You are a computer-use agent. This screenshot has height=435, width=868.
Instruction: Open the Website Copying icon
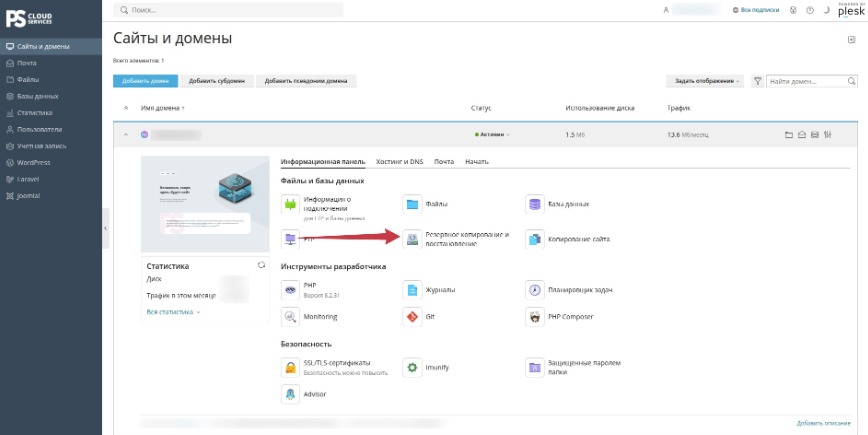(534, 239)
